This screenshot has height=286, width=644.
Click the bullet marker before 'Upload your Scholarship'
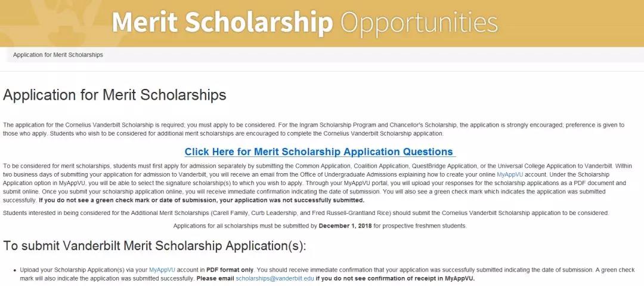[x=14, y=270]
